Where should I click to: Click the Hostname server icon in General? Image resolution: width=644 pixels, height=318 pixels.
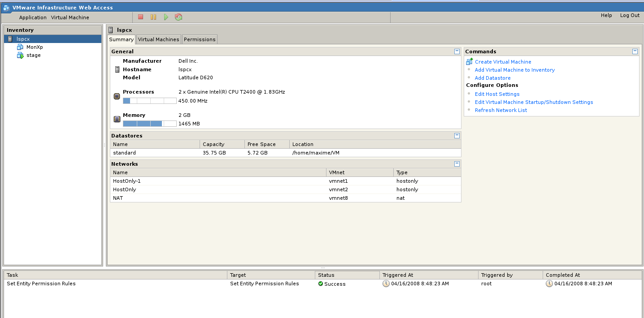(117, 69)
